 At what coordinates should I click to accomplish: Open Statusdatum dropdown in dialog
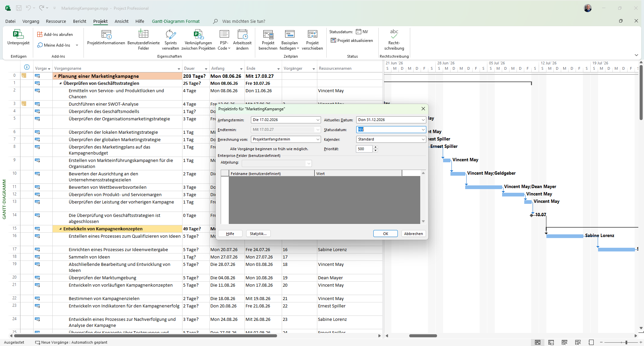click(x=423, y=130)
